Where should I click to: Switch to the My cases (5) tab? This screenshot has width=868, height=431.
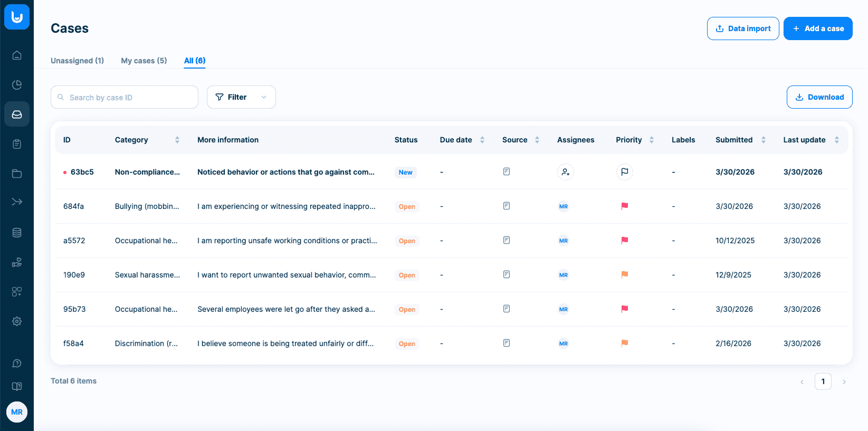coord(144,61)
